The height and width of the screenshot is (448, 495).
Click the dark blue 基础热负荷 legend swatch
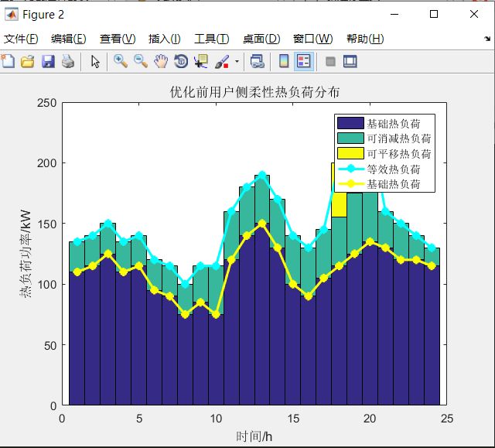click(350, 123)
